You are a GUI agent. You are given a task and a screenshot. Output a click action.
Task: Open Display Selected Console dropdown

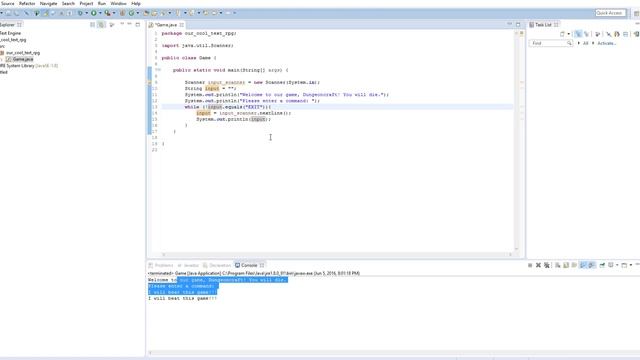click(x=617, y=265)
